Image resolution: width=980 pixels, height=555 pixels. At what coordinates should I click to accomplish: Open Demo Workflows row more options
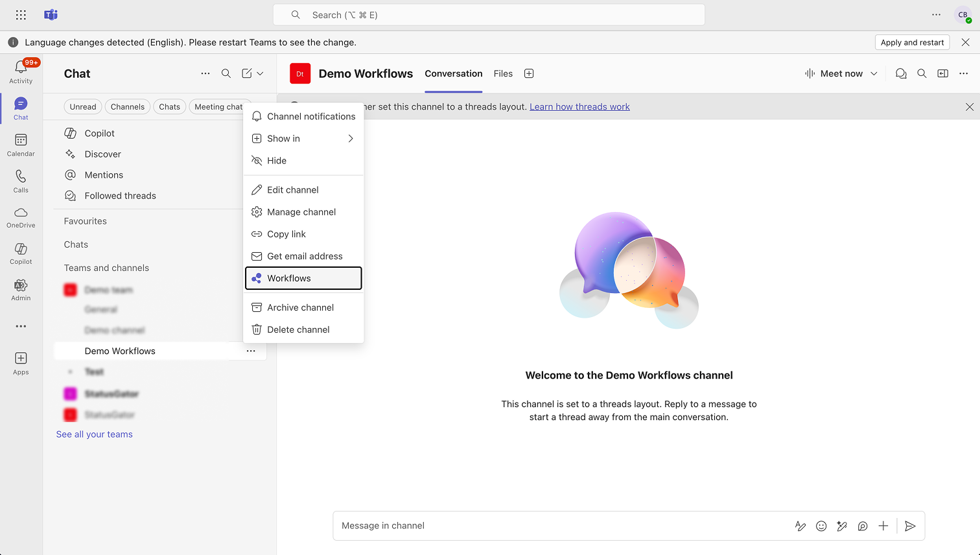click(251, 351)
